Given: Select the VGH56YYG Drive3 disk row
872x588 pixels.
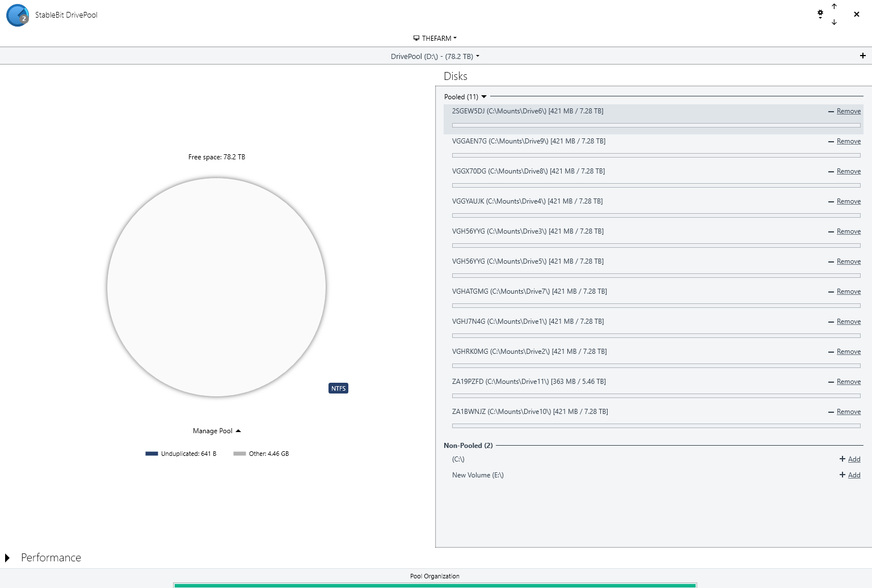Looking at the screenshot, I should 654,239.
